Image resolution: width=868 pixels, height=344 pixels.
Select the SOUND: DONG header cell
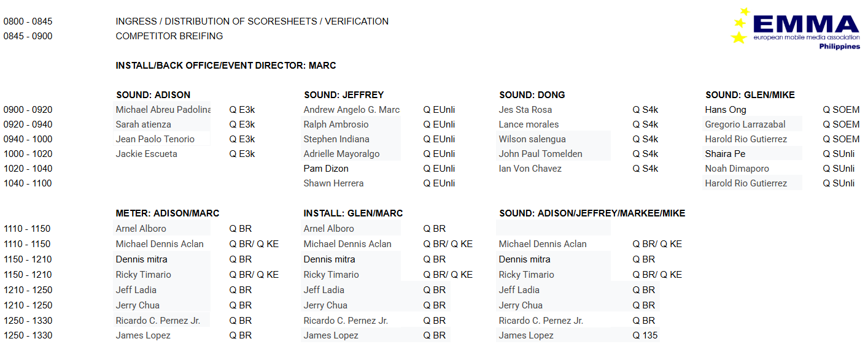click(532, 95)
